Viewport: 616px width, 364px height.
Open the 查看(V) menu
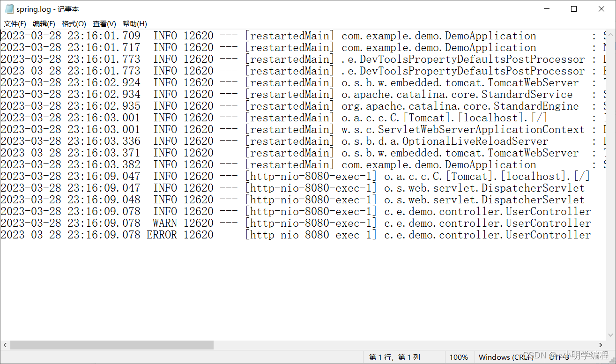click(x=104, y=24)
